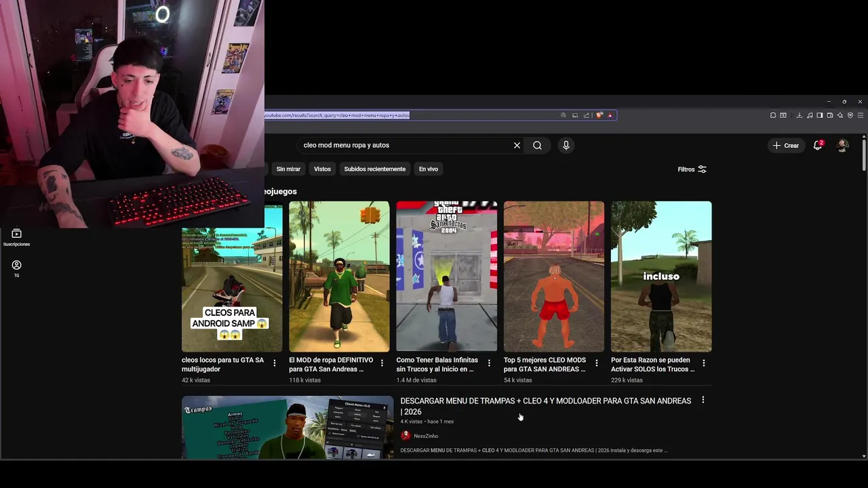Toggle the browser sidebar panel icon
868x488 pixels.
[x=820, y=115]
